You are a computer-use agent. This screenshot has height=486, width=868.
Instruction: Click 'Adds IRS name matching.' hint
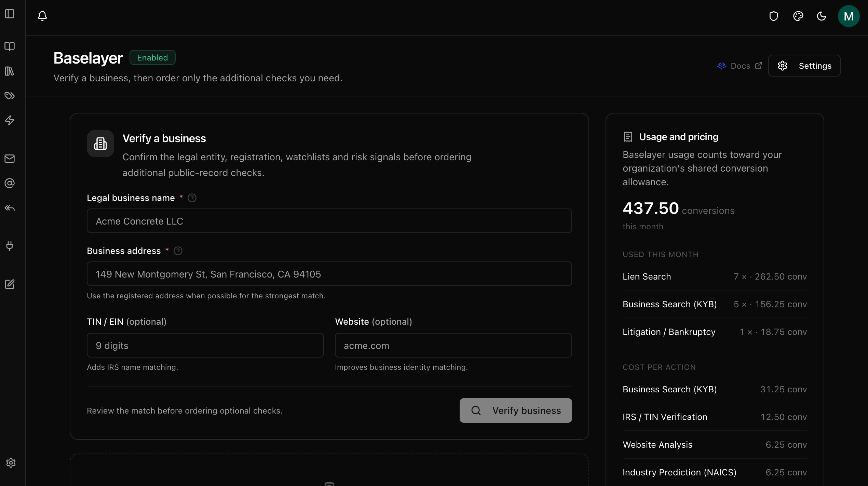[133, 367]
